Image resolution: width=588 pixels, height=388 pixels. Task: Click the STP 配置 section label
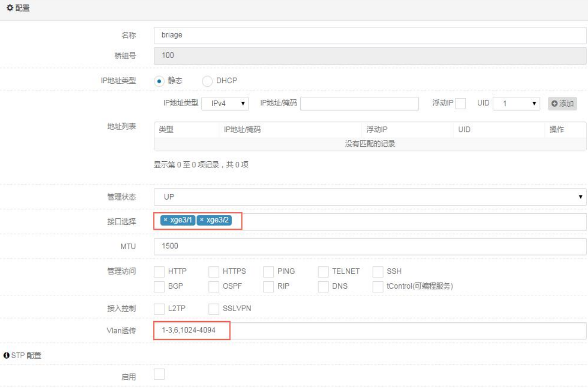(26, 355)
